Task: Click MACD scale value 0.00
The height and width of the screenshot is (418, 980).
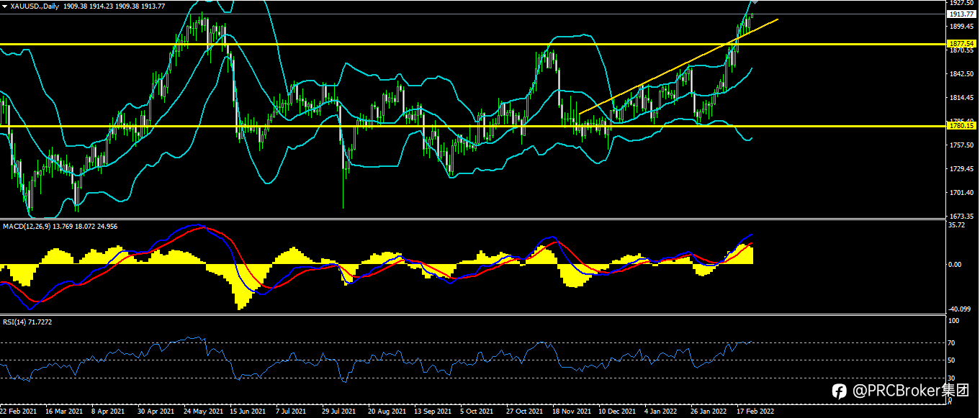Action: [x=956, y=265]
